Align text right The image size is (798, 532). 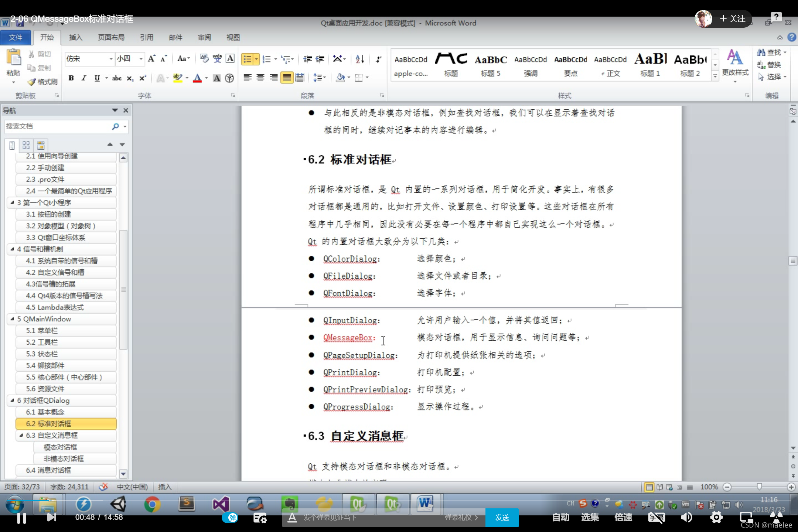[273, 78]
